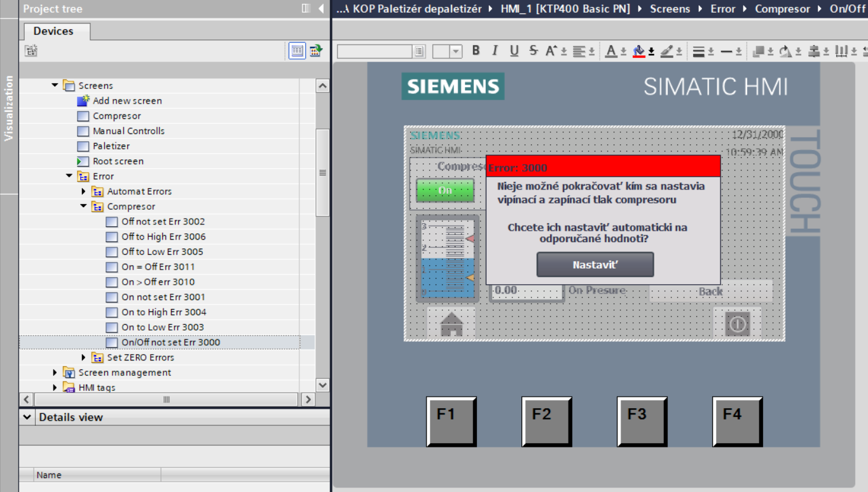
Task: Click the F4 function key
Action: pos(737,421)
